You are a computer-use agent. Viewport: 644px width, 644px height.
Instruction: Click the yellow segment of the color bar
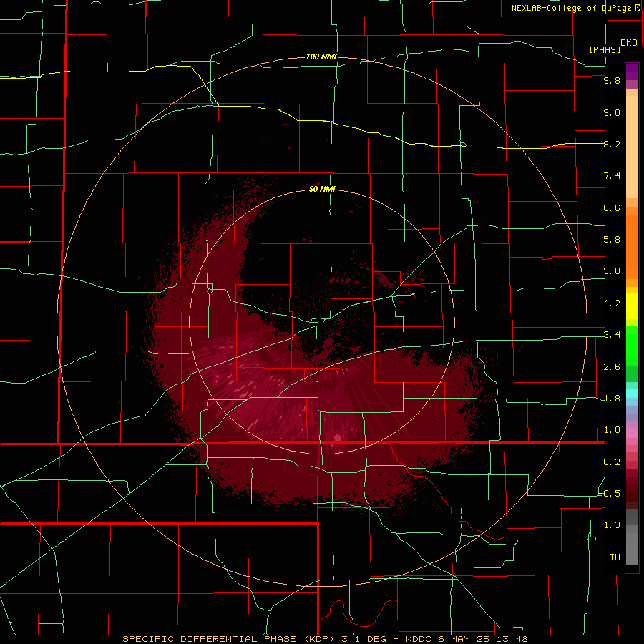(632, 306)
